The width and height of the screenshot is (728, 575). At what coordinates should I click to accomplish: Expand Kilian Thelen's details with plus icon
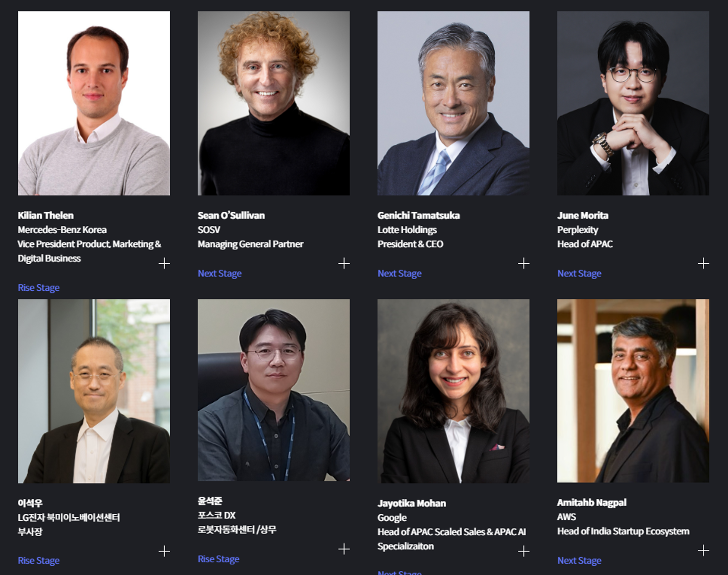click(x=164, y=263)
